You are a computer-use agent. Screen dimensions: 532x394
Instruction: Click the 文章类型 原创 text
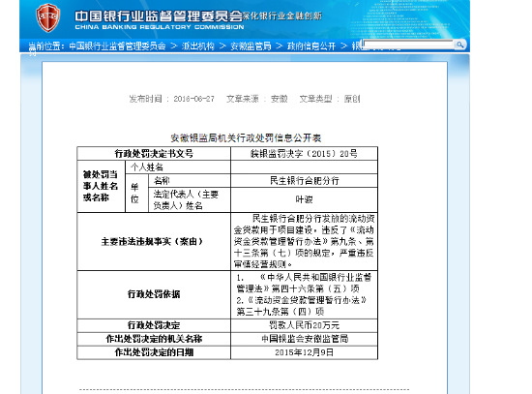[330, 99]
